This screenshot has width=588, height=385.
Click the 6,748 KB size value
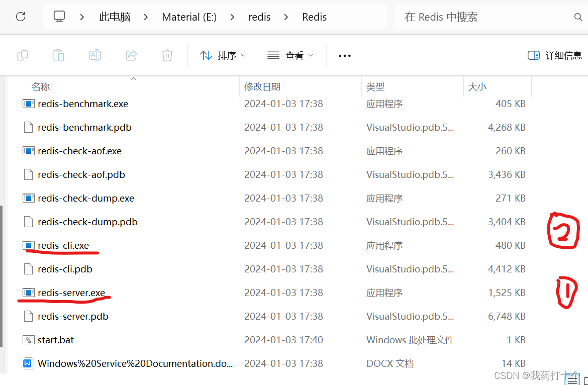(x=507, y=317)
